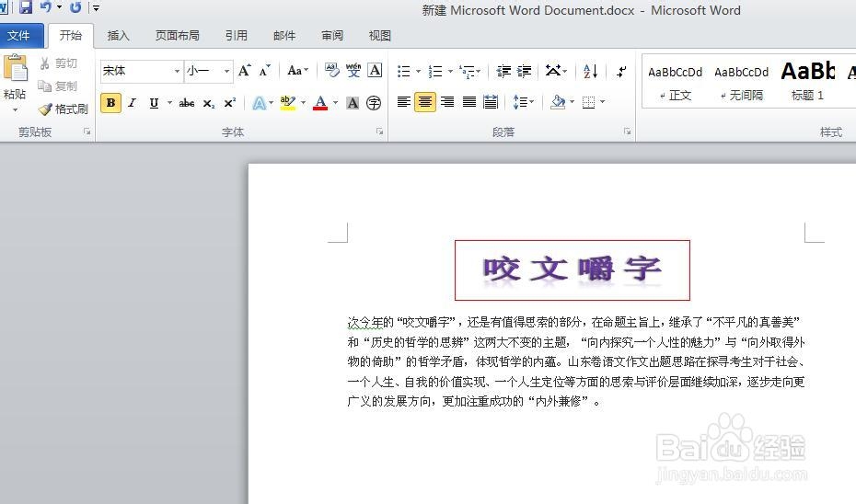This screenshot has width=856, height=504.
Task: Toggle superscript formatting
Action: (x=230, y=102)
